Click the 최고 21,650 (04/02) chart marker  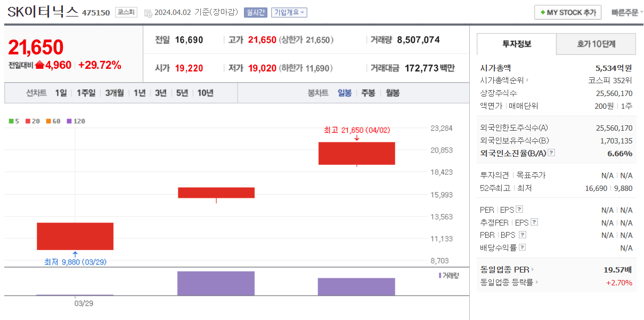pos(356,130)
